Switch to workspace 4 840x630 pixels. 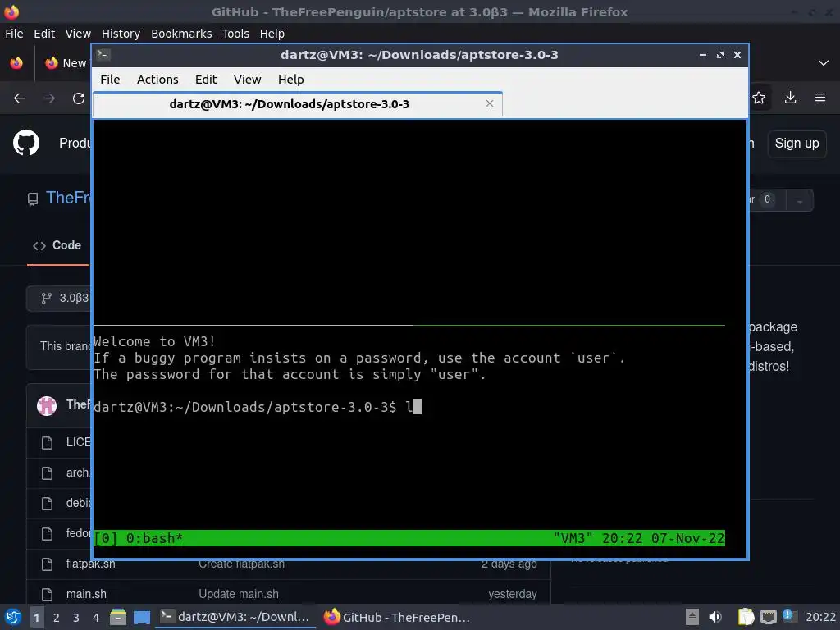[96, 618]
